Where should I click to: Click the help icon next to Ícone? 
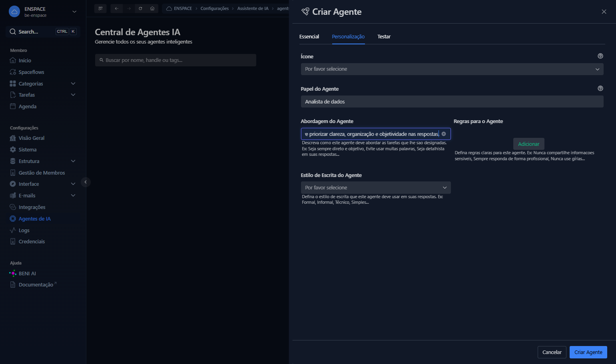[600, 56]
